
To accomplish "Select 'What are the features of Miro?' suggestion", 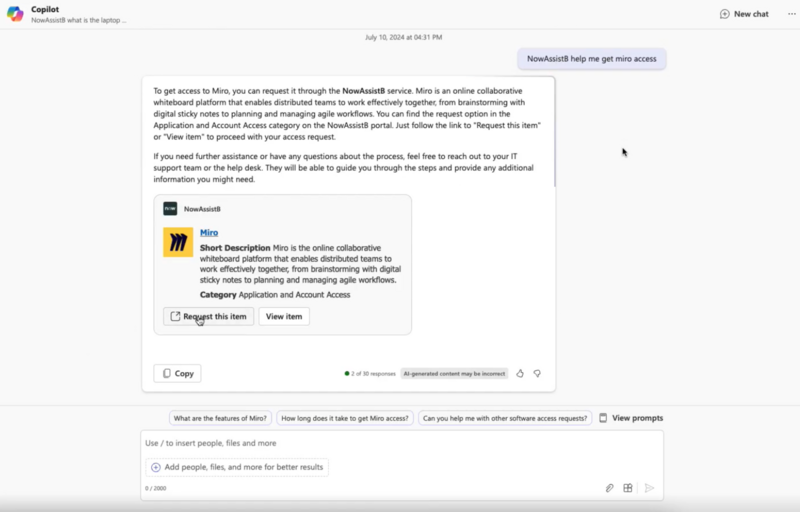I will click(220, 418).
